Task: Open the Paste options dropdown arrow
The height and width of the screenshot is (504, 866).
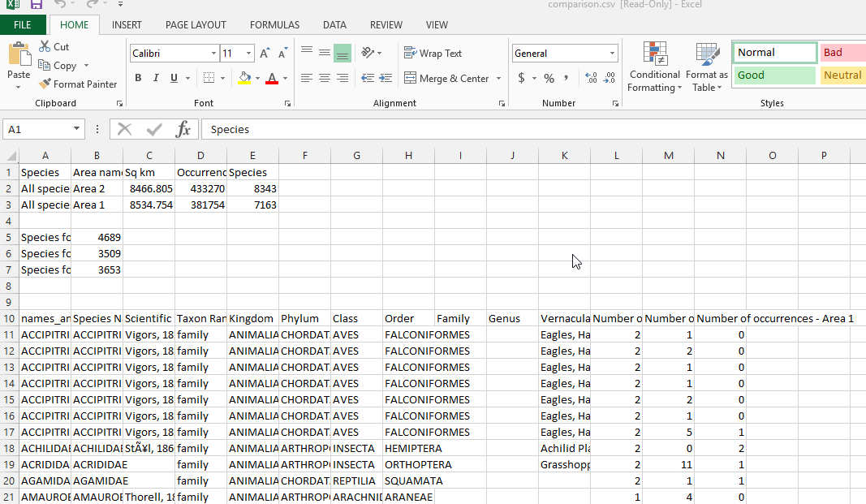Action: point(18,87)
